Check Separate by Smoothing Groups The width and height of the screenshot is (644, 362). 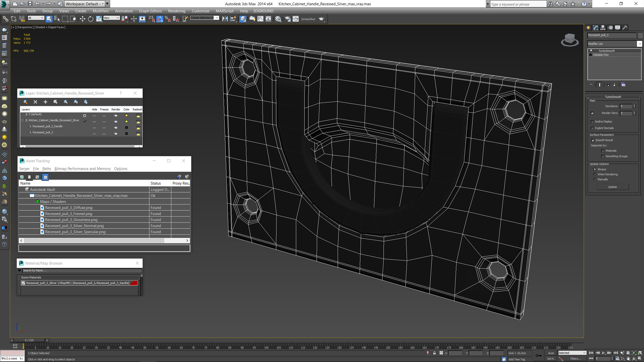tap(603, 157)
